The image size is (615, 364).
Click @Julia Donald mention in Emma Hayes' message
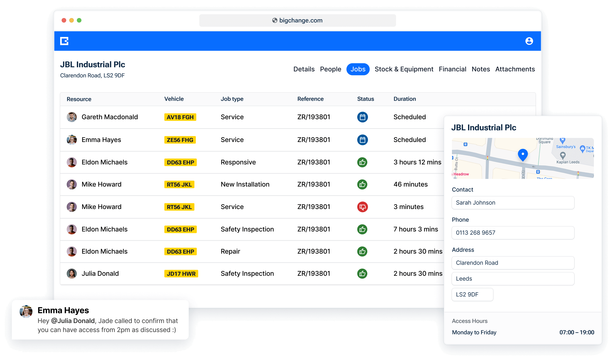click(x=72, y=321)
